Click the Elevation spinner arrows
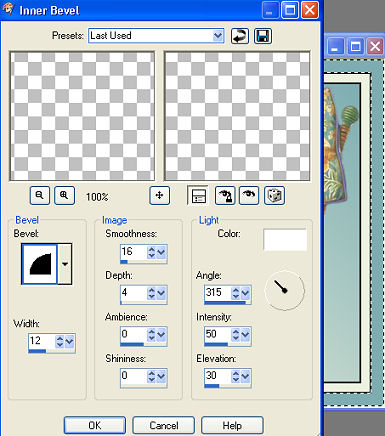385x436 pixels. (236, 376)
